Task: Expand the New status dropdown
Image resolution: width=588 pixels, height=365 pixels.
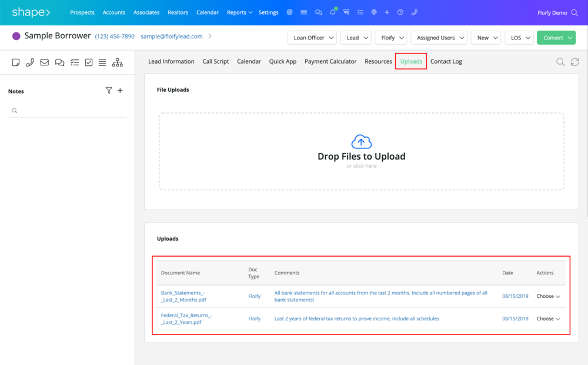Action: coord(486,38)
